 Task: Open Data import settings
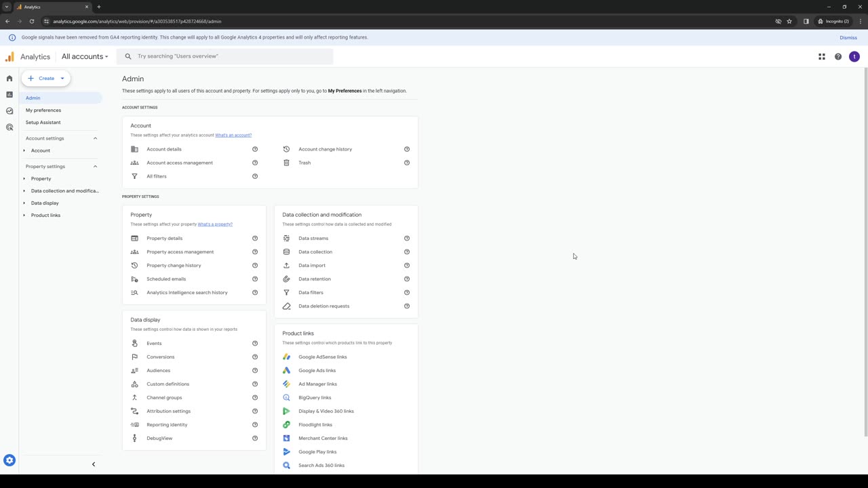tap(312, 266)
